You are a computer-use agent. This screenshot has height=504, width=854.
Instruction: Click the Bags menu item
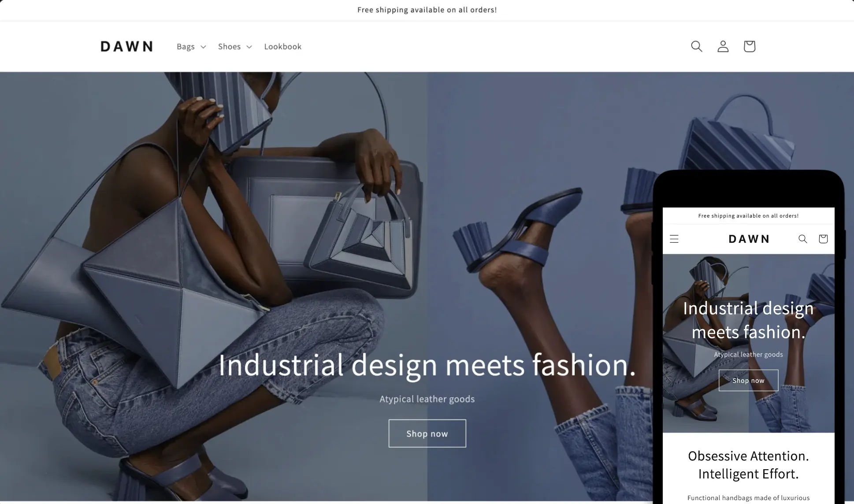(x=186, y=46)
